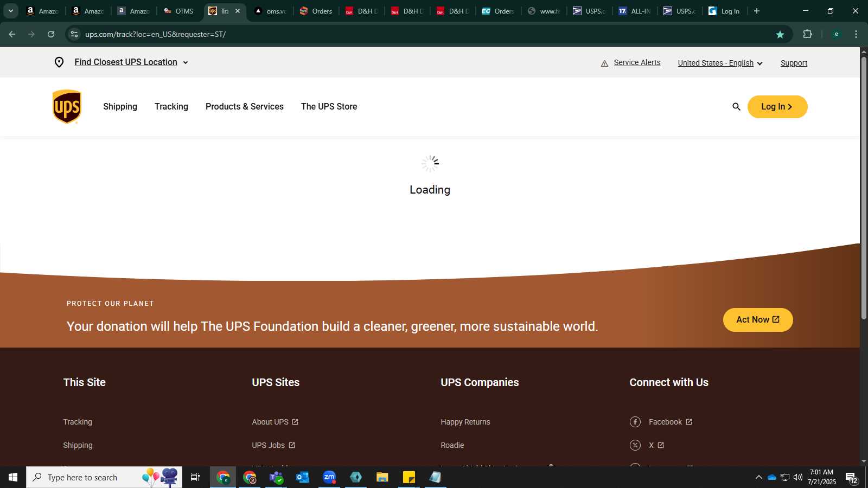This screenshot has width=868, height=488.
Task: Open Windows Start menu
Action: (13, 477)
